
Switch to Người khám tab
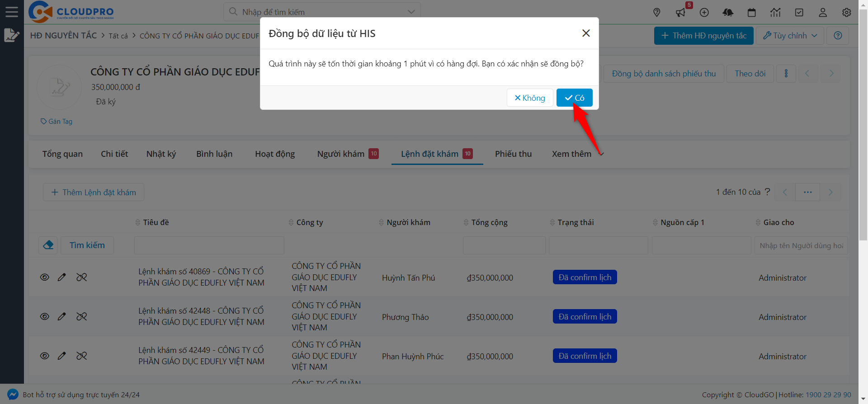point(348,154)
